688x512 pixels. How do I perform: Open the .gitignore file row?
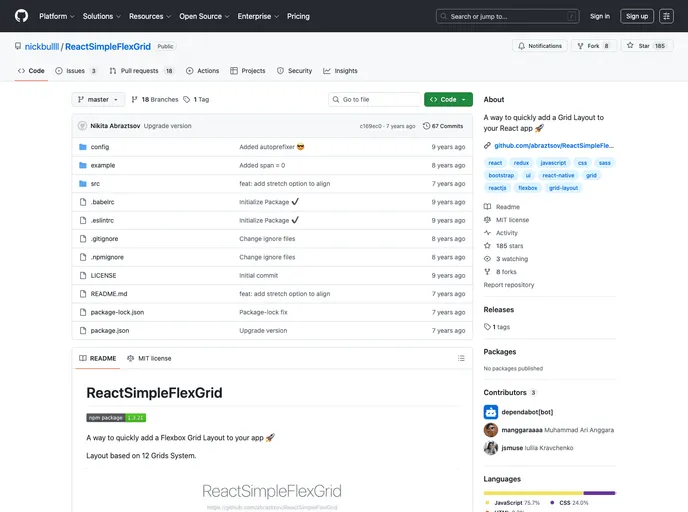(x=272, y=239)
